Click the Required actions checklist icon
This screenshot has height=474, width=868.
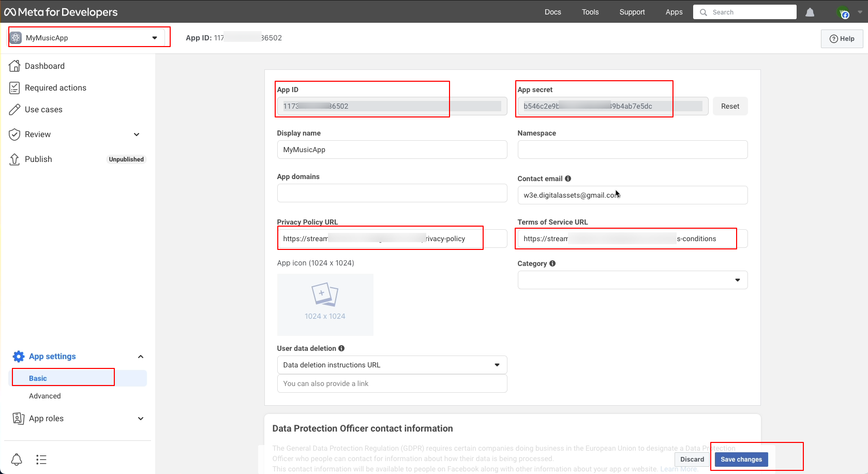(14, 87)
